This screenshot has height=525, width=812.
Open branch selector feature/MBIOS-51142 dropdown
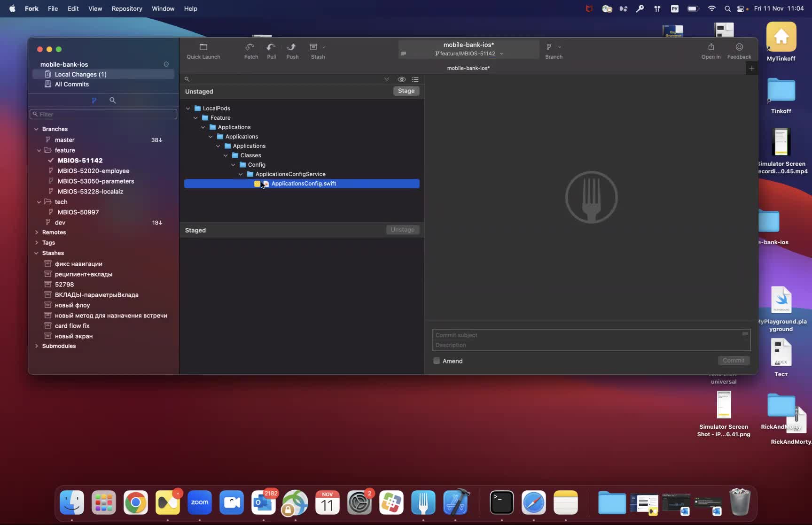tap(468, 54)
